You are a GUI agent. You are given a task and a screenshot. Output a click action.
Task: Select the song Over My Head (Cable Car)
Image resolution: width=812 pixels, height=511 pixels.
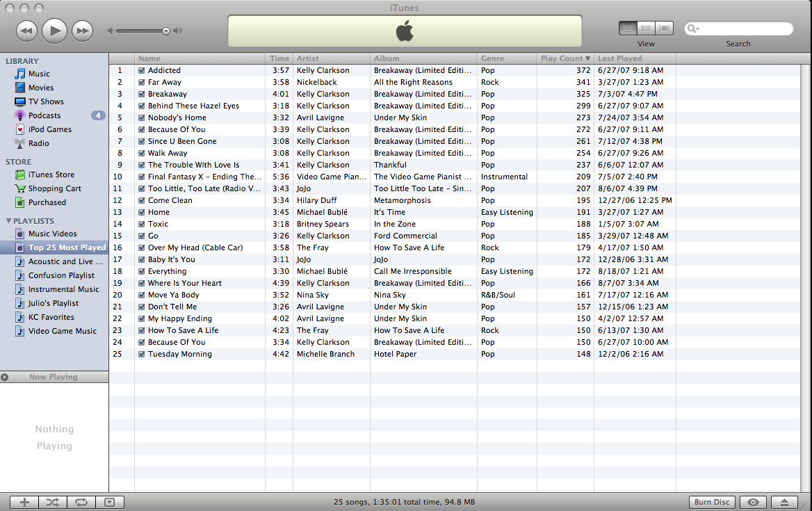click(x=195, y=248)
